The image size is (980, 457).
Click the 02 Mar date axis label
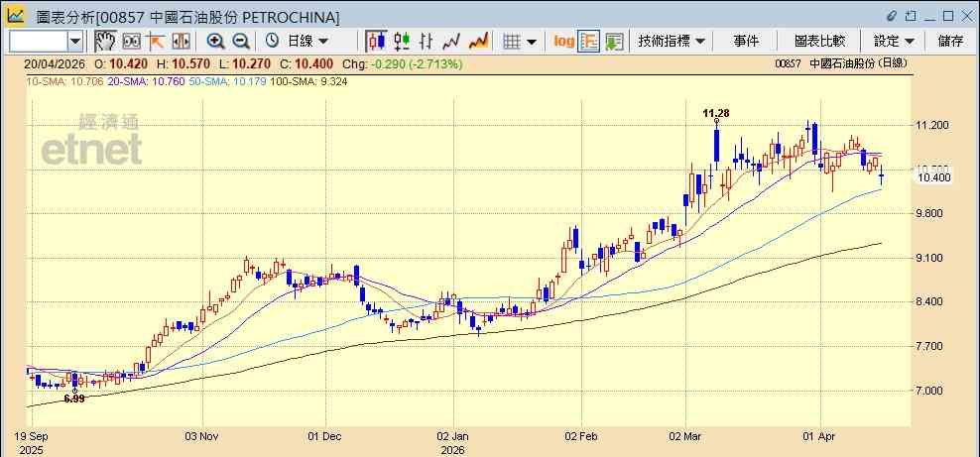(x=685, y=436)
